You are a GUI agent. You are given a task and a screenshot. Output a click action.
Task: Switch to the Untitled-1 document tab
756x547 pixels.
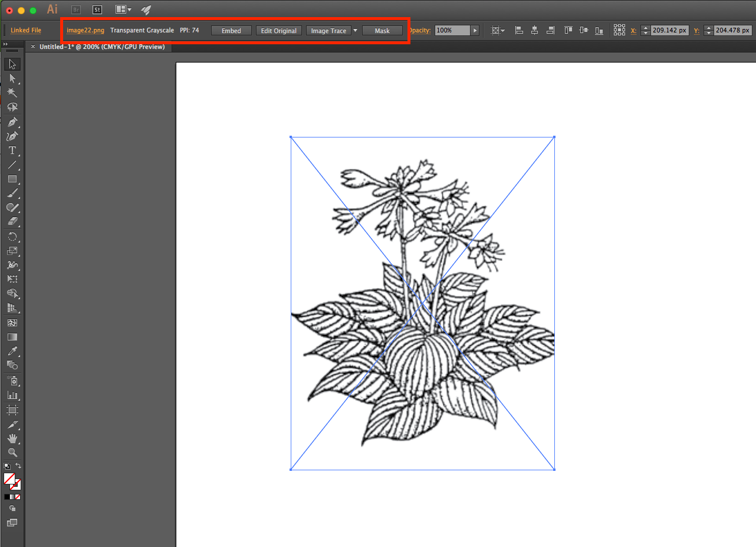[x=101, y=47]
